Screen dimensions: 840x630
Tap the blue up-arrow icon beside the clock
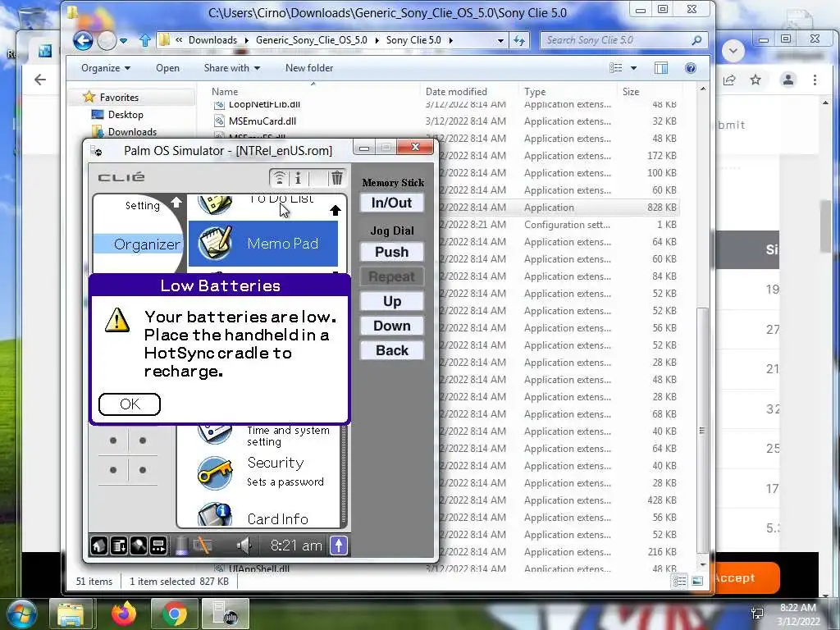(339, 546)
